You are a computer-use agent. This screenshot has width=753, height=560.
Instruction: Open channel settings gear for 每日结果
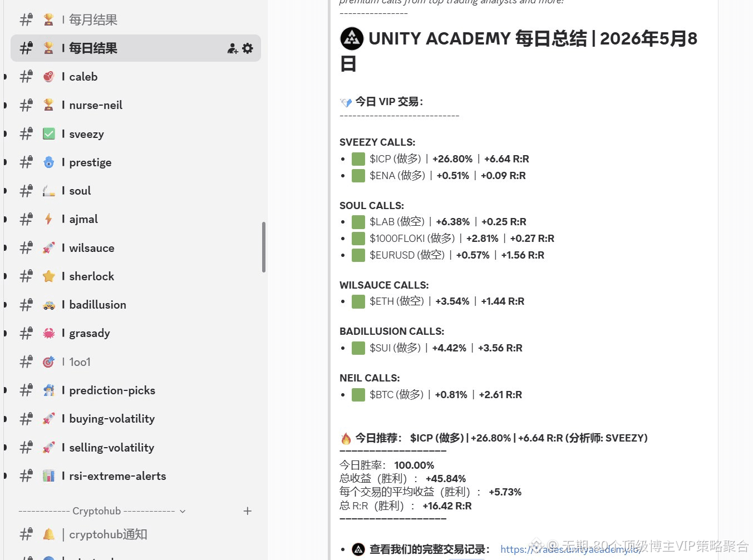[248, 48]
